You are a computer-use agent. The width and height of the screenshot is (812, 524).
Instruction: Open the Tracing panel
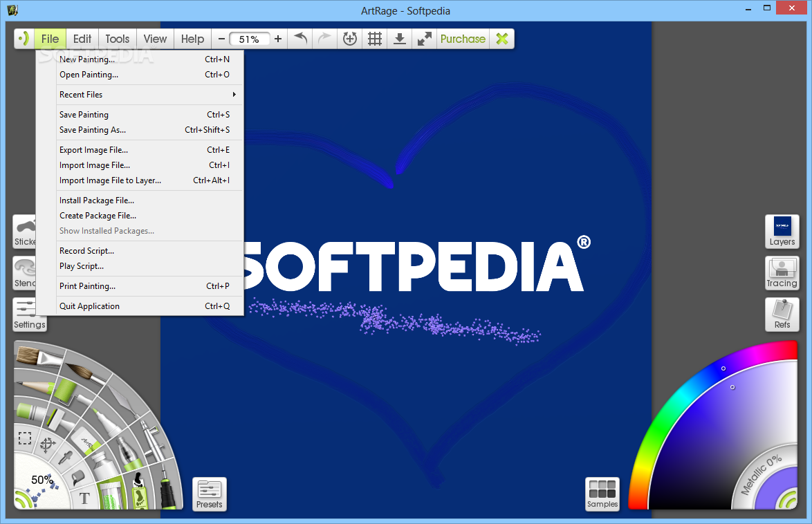782,273
